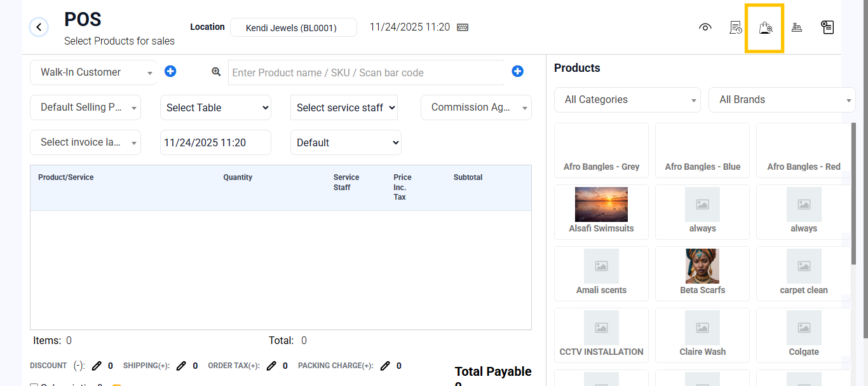
Task: Select carpet clean product card
Action: (x=803, y=273)
